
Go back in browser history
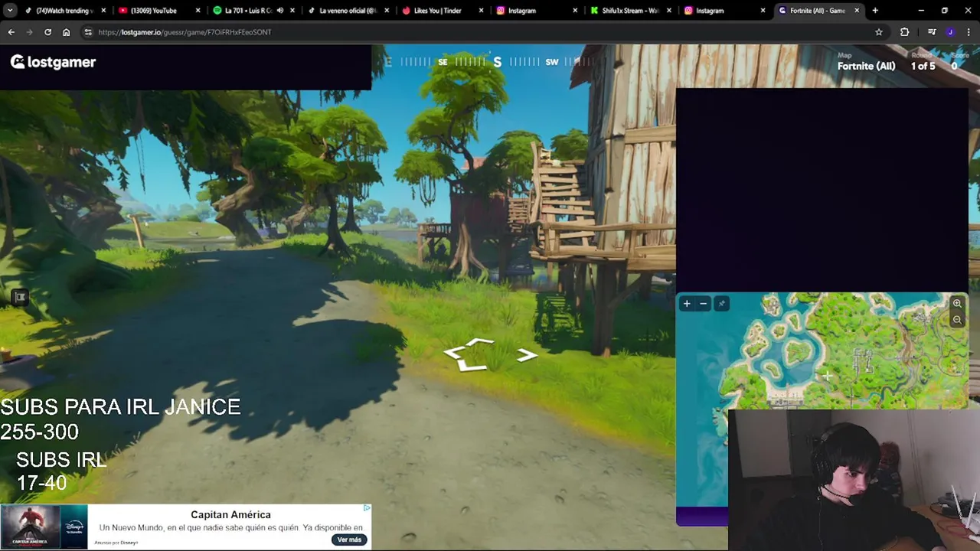tap(11, 32)
